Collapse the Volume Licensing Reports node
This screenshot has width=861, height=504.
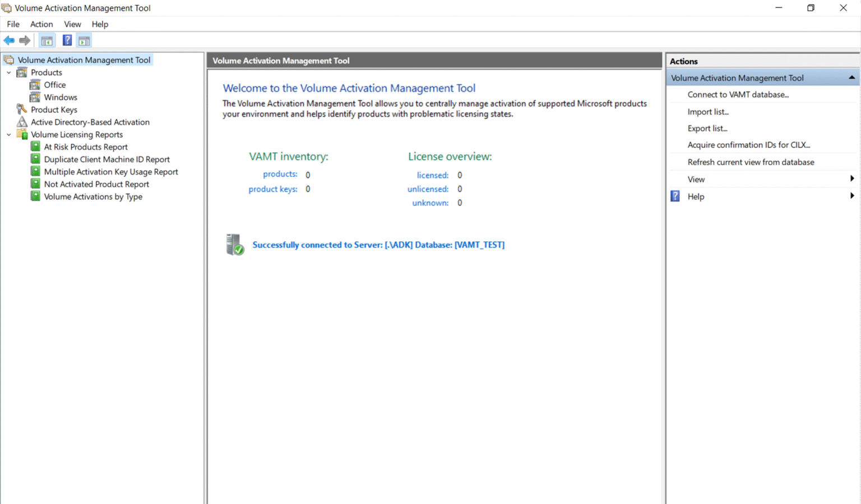click(x=8, y=134)
